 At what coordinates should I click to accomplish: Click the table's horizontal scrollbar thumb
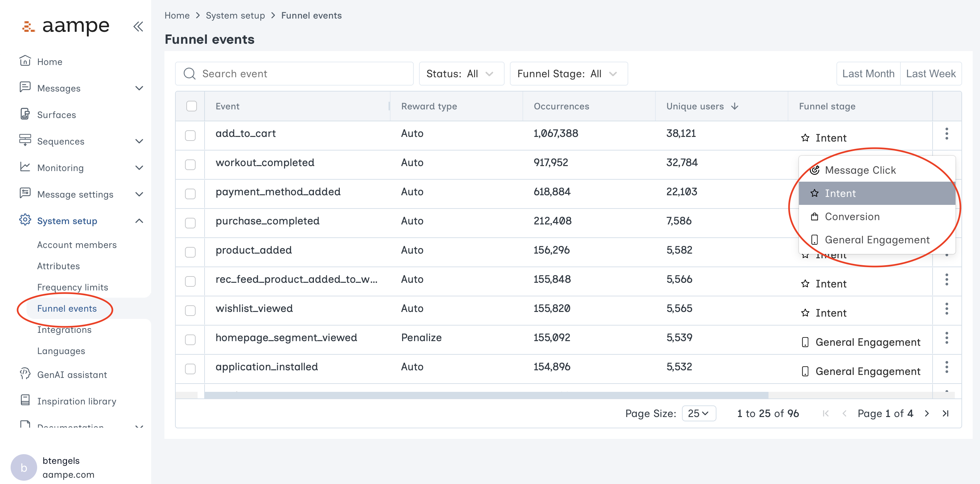coord(486,395)
